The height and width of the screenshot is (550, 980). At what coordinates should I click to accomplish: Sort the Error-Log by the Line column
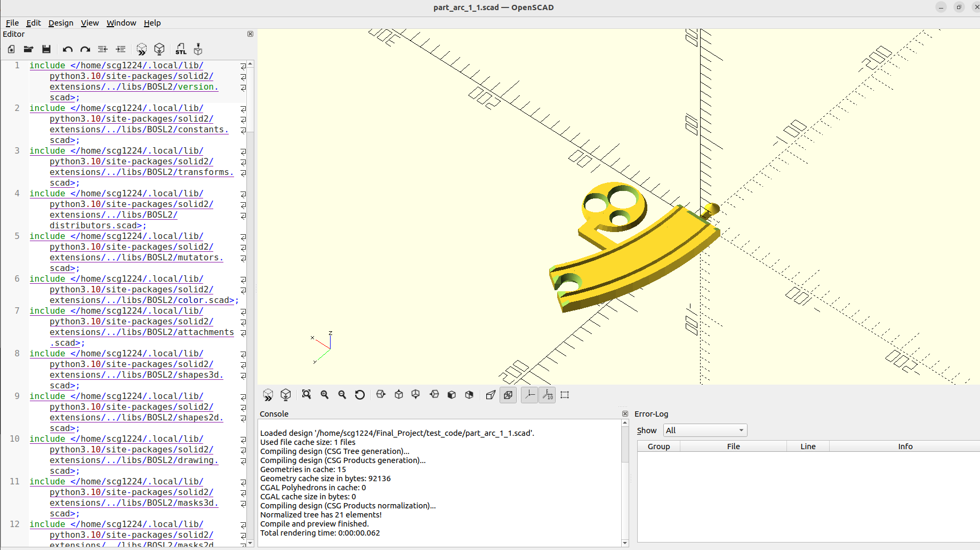pos(808,447)
